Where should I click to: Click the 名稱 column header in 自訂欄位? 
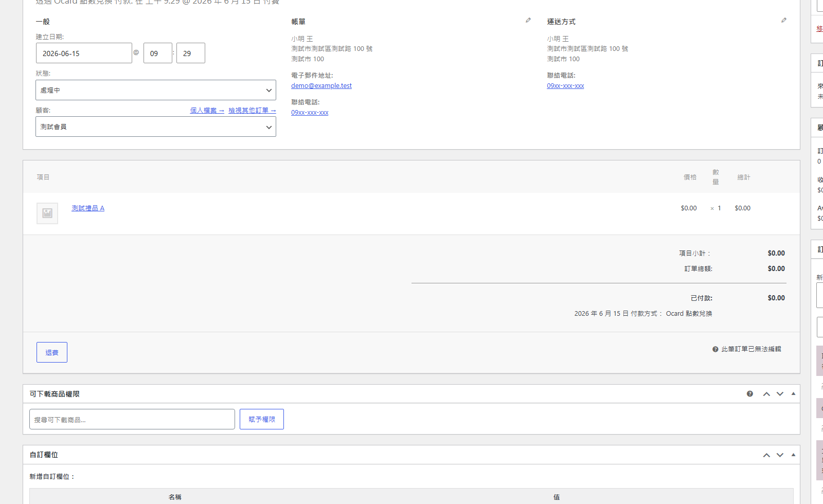pos(175,497)
